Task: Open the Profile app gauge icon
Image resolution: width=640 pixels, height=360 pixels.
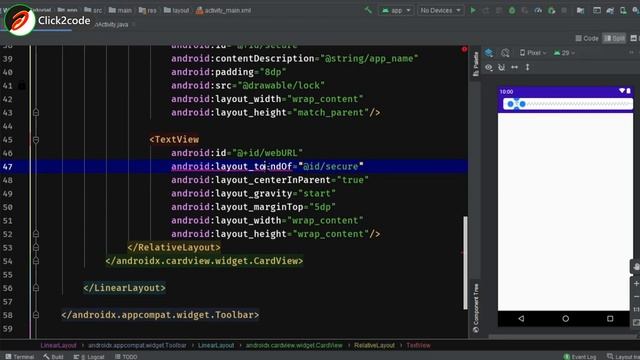Action: [x=538, y=11]
